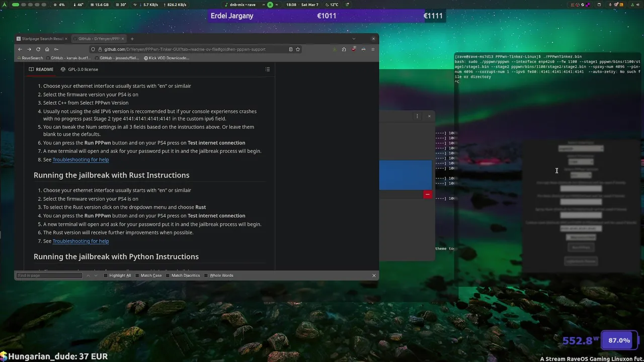
Task: Click the red extension icon with badge
Action: pyautogui.click(x=354, y=49)
